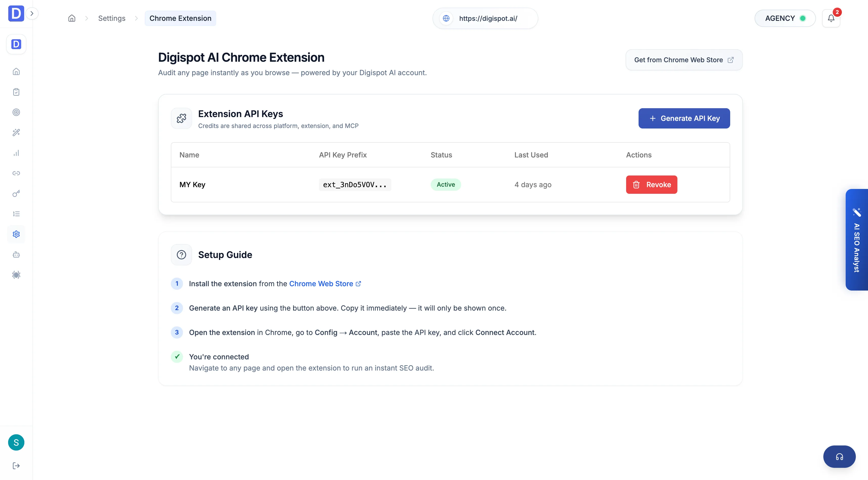Screen dimensions: 868x480
Task: Click the 4 days ago value
Action: pos(533,185)
